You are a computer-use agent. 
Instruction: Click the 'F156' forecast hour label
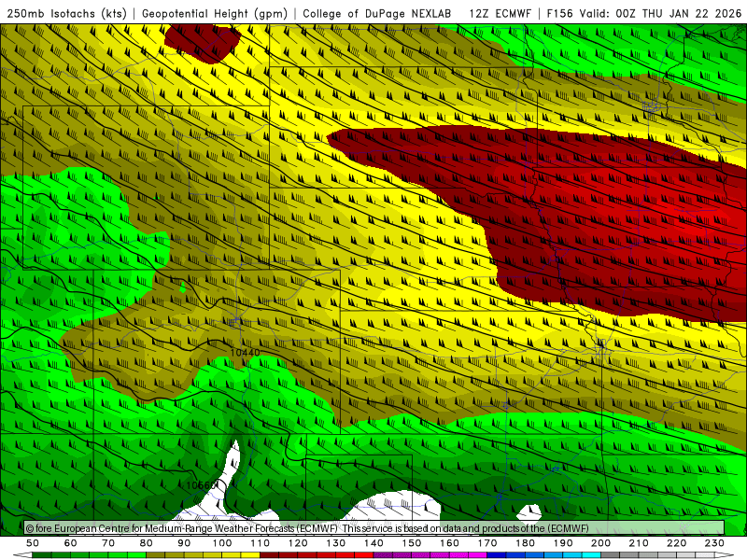tap(559, 13)
